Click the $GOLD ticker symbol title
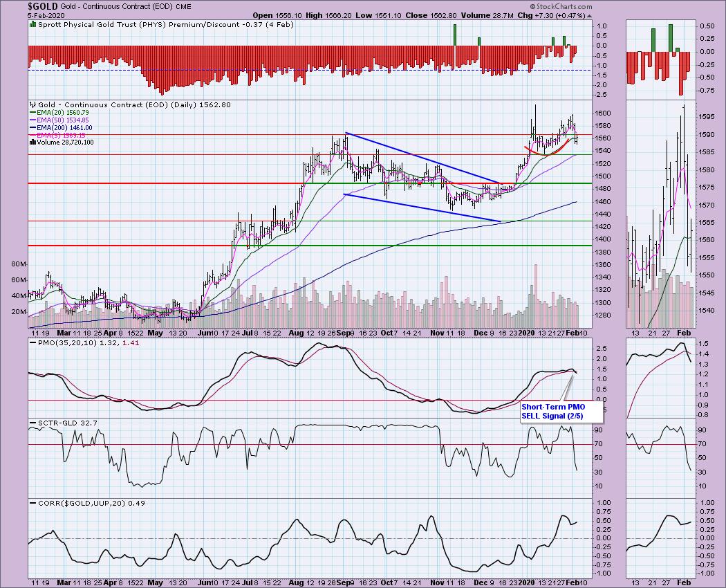The width and height of the screenshot is (726, 588). click(x=43, y=6)
